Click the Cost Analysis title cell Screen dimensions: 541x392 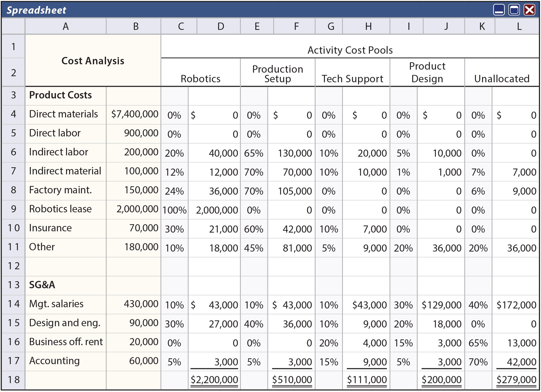(x=93, y=61)
